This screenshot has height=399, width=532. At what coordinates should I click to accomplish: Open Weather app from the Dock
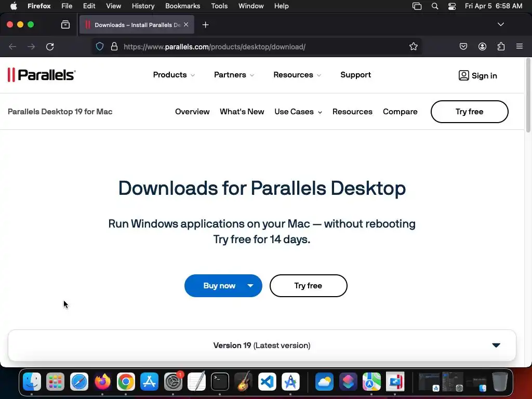pos(324,382)
